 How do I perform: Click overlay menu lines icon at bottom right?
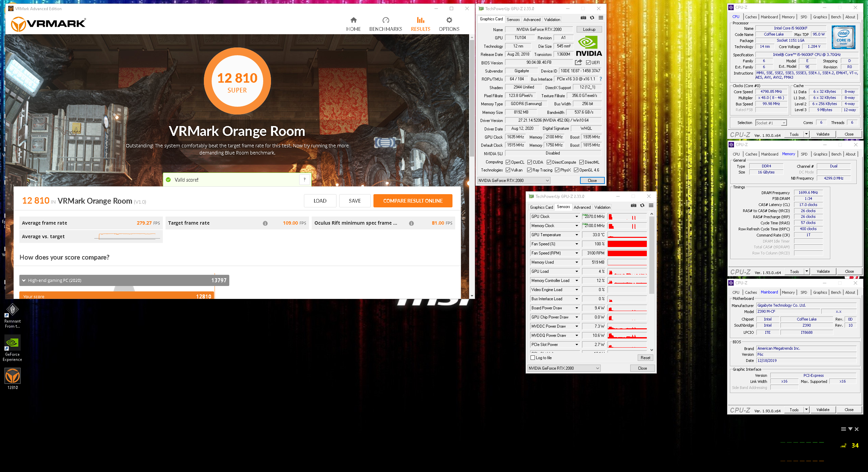coord(843,429)
